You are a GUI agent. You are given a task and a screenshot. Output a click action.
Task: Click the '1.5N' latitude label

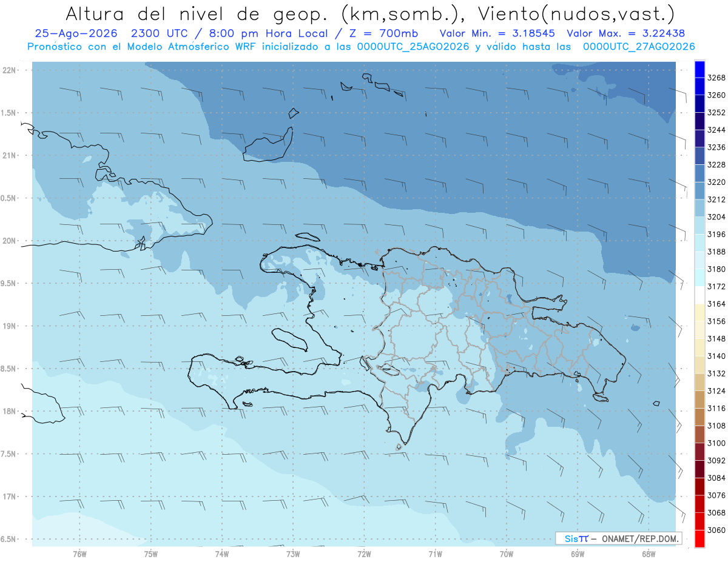coord(8,113)
